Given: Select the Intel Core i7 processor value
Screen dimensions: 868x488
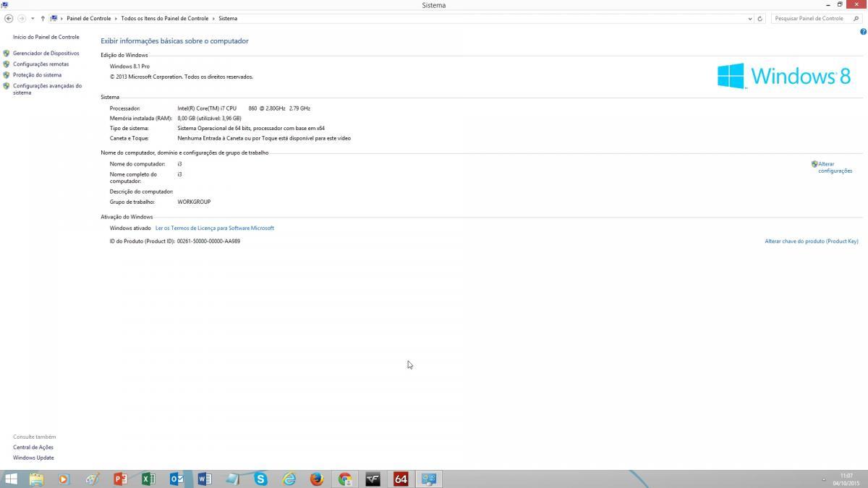Looking at the screenshot, I should point(244,108).
